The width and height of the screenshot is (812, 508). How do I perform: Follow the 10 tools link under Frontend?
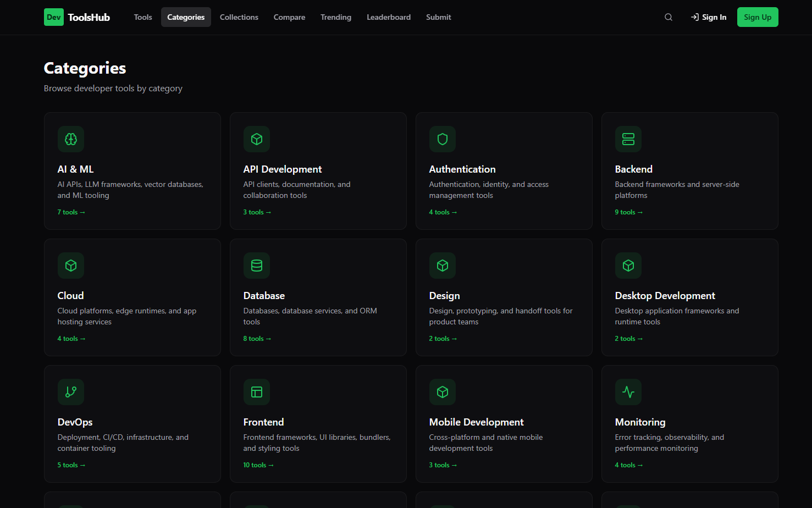[x=258, y=465]
